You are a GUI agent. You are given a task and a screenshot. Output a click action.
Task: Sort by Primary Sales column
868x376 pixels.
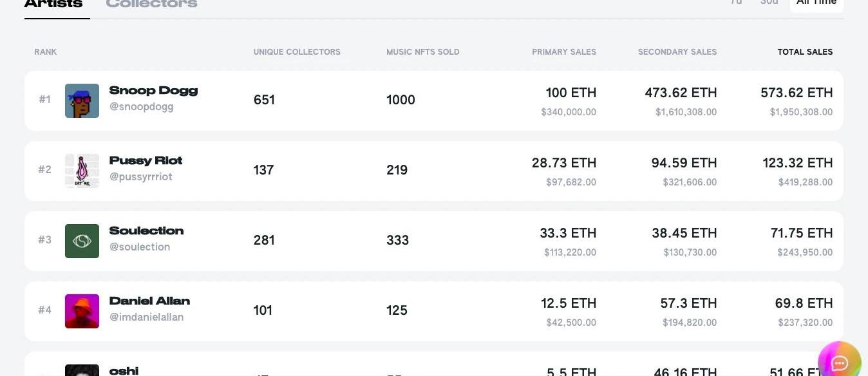tap(564, 52)
